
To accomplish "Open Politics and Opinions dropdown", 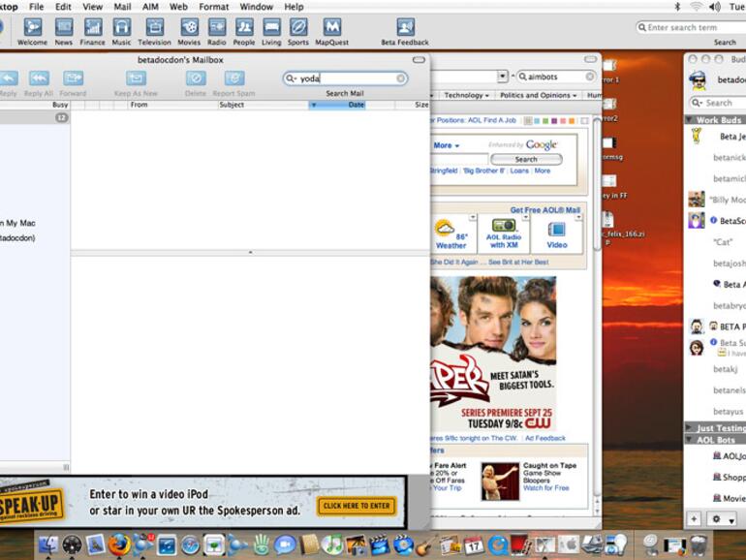I will point(538,95).
